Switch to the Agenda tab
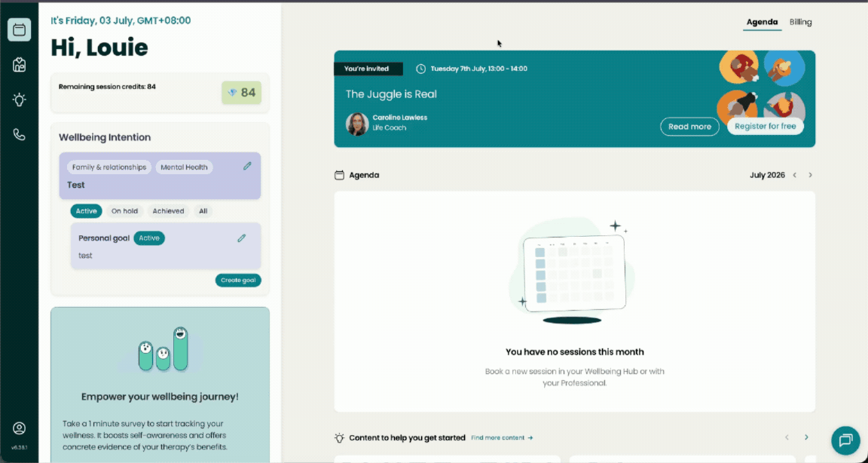Viewport: 868px width, 463px height. click(x=763, y=22)
